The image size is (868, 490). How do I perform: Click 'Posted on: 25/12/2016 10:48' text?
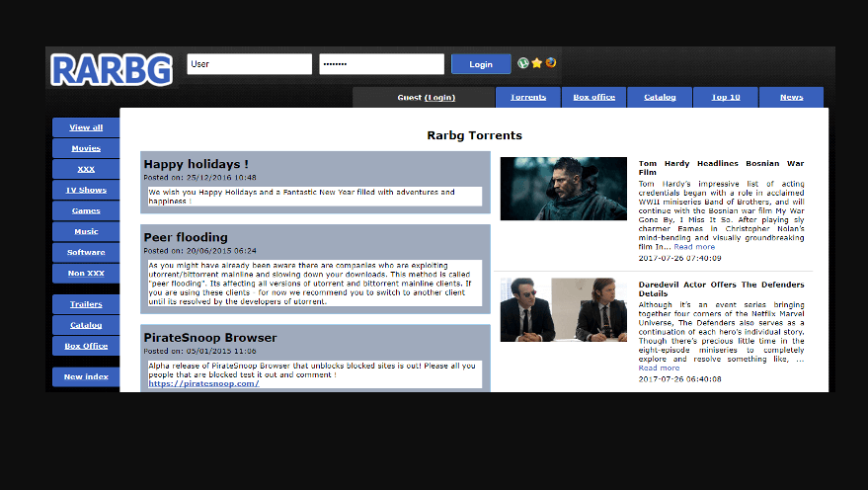(199, 178)
